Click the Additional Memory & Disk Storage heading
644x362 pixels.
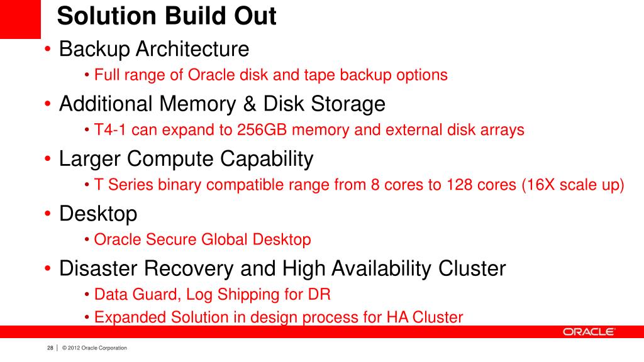click(222, 104)
